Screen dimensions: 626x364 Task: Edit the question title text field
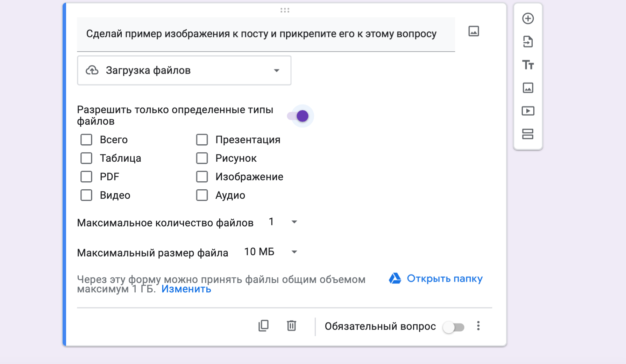coord(266,34)
